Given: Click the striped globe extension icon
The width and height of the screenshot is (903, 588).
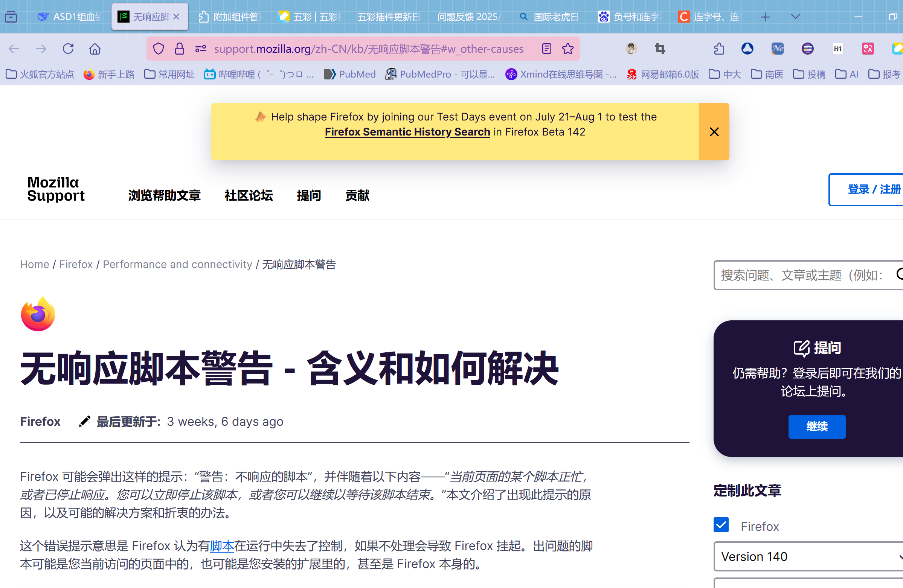Looking at the screenshot, I should 807,49.
